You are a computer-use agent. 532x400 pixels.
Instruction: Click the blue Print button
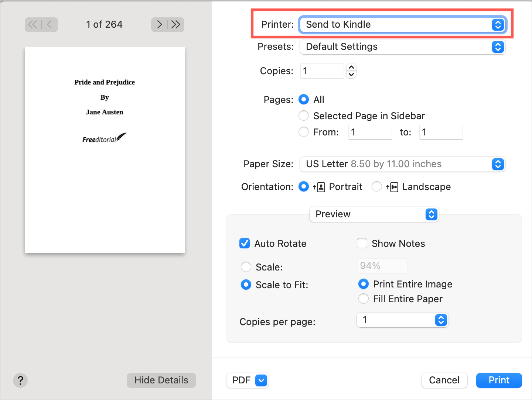tap(499, 380)
